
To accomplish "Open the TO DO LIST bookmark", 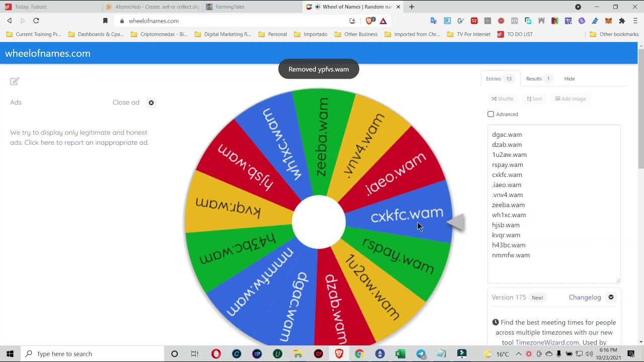I will click(515, 34).
